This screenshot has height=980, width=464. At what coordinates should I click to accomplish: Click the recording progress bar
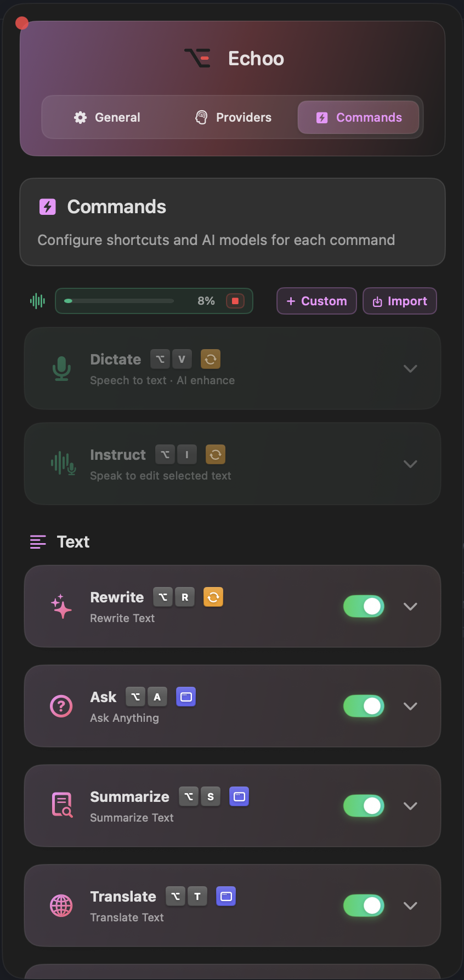(119, 301)
